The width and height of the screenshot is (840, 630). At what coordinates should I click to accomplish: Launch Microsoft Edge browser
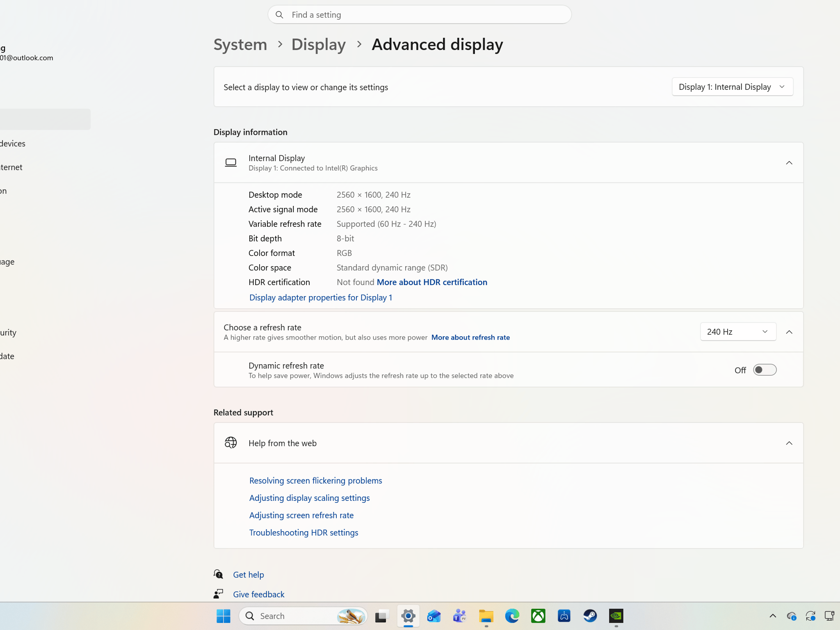click(x=512, y=616)
